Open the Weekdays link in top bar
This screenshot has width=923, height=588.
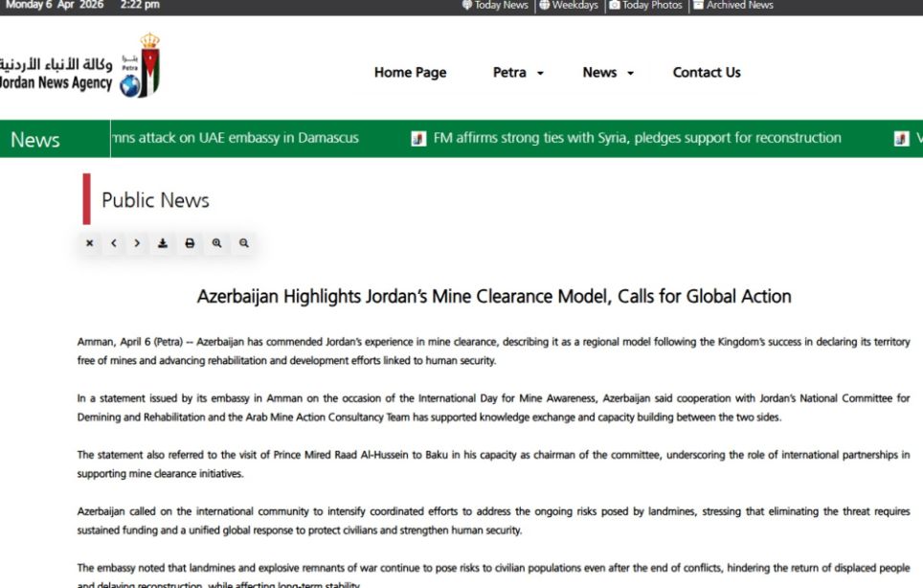pos(569,6)
